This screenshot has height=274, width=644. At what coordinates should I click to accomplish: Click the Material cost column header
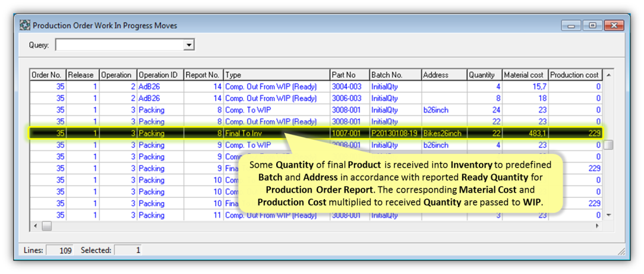(x=524, y=75)
